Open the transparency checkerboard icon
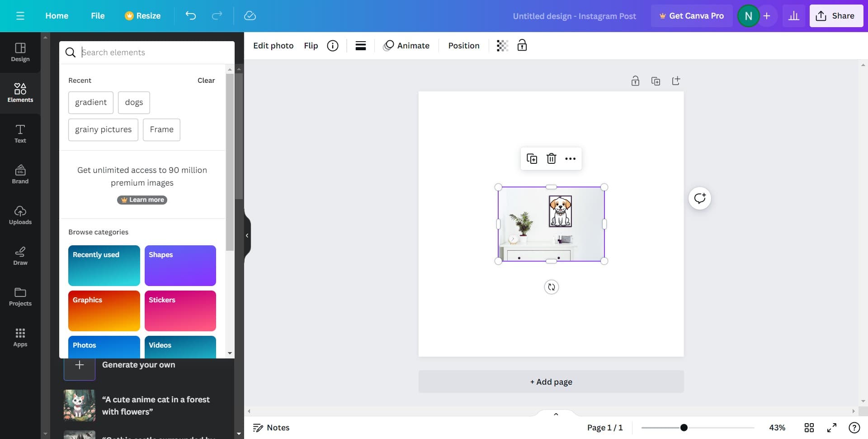 tap(502, 46)
